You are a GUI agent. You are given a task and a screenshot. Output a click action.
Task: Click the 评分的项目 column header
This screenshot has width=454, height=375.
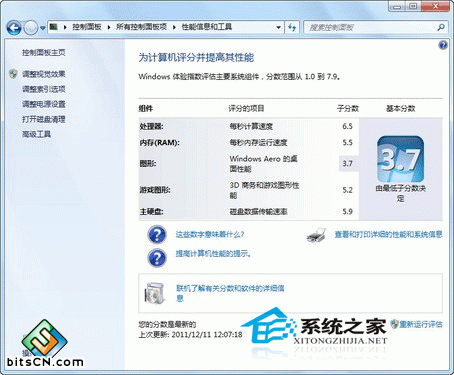coord(246,108)
